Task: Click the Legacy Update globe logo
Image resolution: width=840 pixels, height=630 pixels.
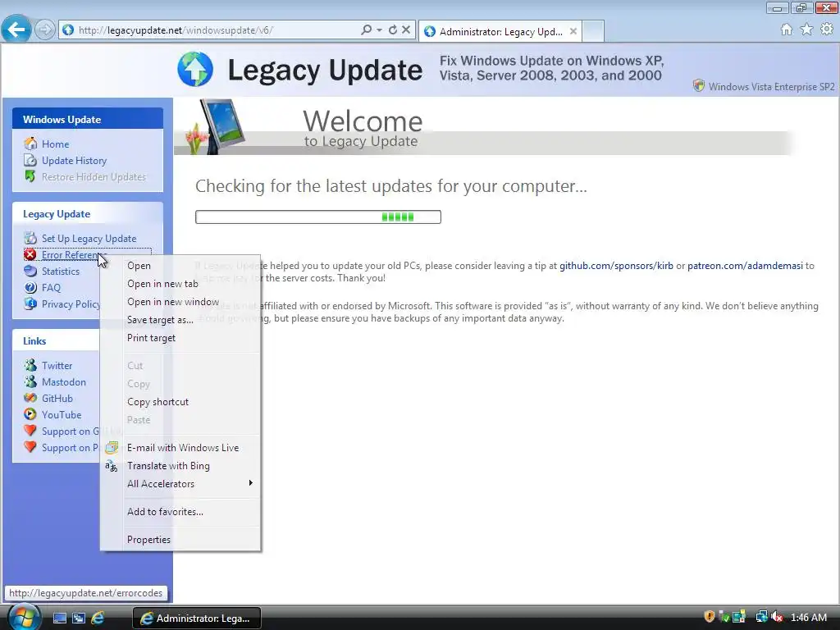Action: 195,69
